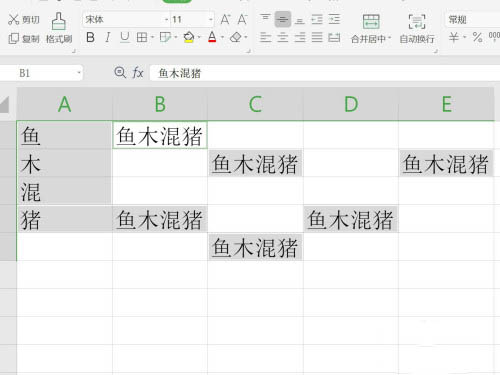
Task: Select column E header
Action: pyautogui.click(x=446, y=104)
